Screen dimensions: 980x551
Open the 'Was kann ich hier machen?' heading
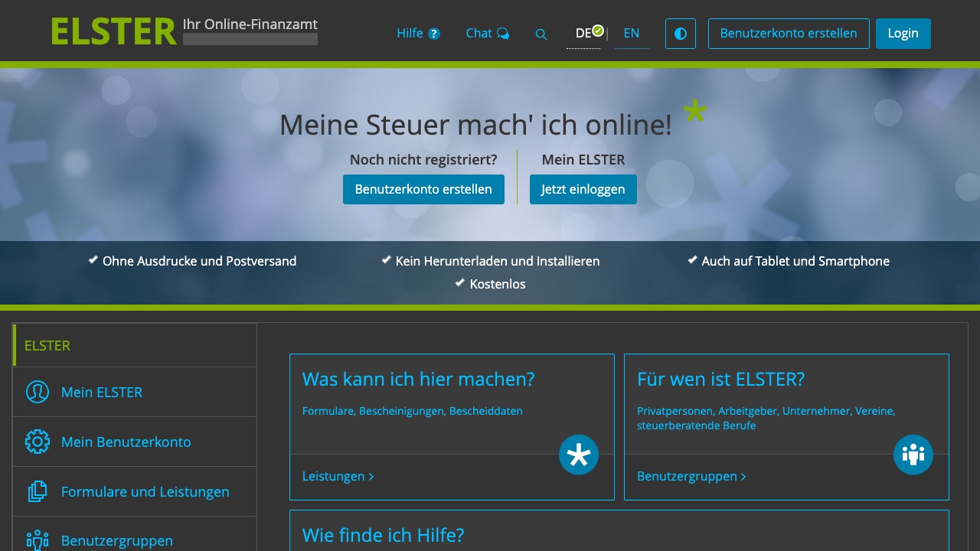[x=419, y=380]
